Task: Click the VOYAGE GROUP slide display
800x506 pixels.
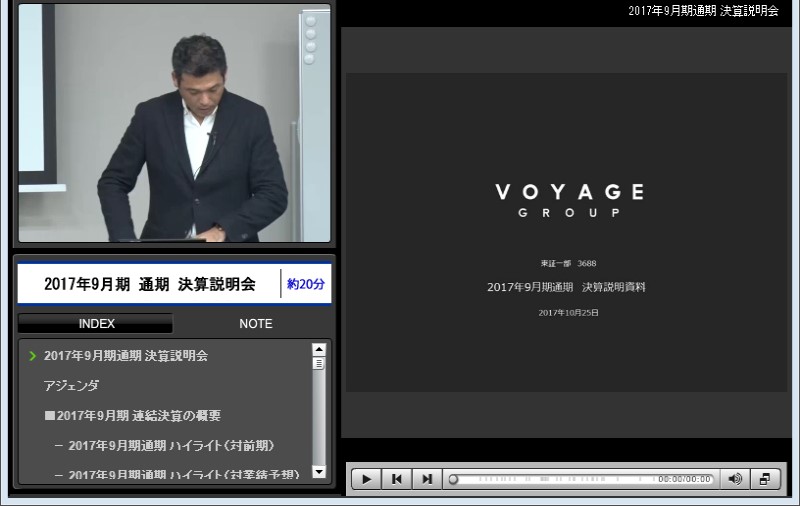Action: coord(569,232)
